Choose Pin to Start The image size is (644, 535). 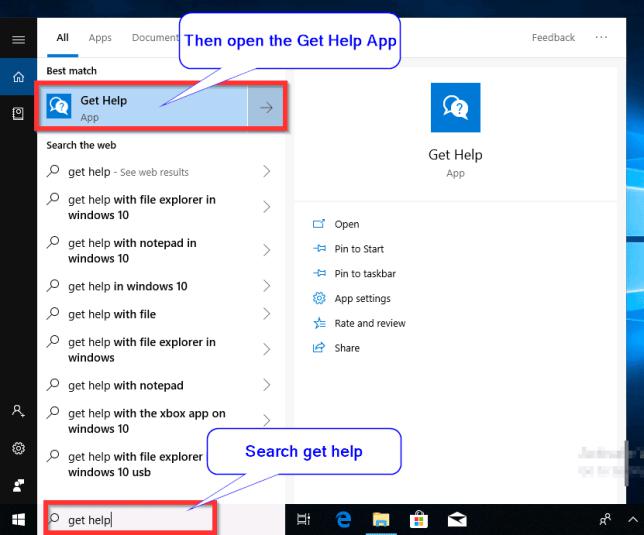(x=359, y=249)
